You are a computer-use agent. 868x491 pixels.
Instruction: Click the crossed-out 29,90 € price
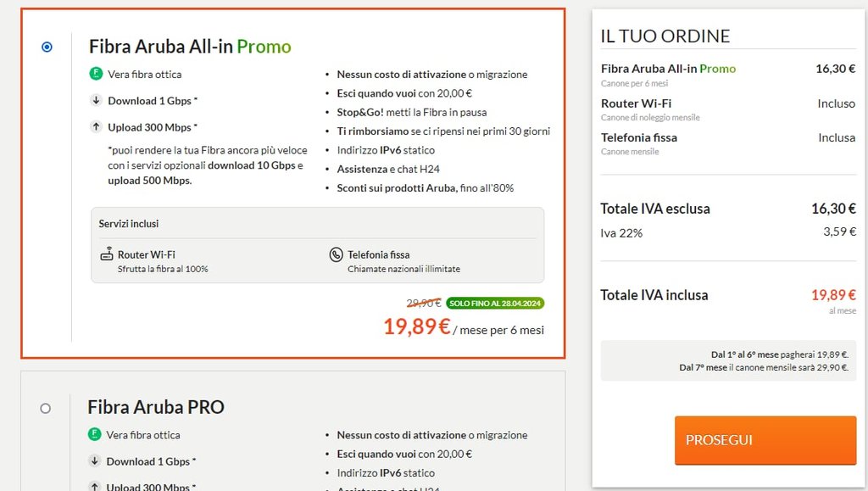[423, 303]
